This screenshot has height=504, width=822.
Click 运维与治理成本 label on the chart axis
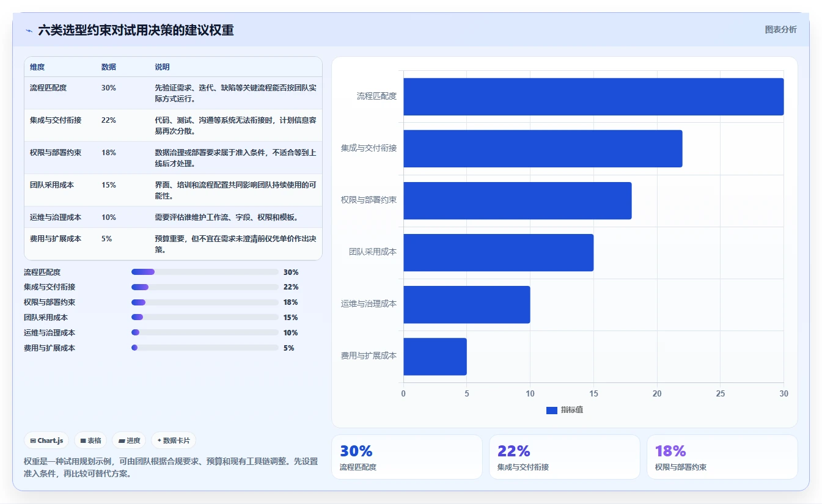point(369,304)
